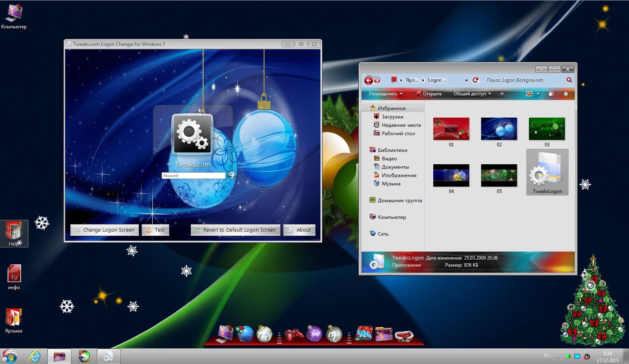Open the Упорядочить menu
The width and height of the screenshot is (629, 364).
tap(385, 94)
